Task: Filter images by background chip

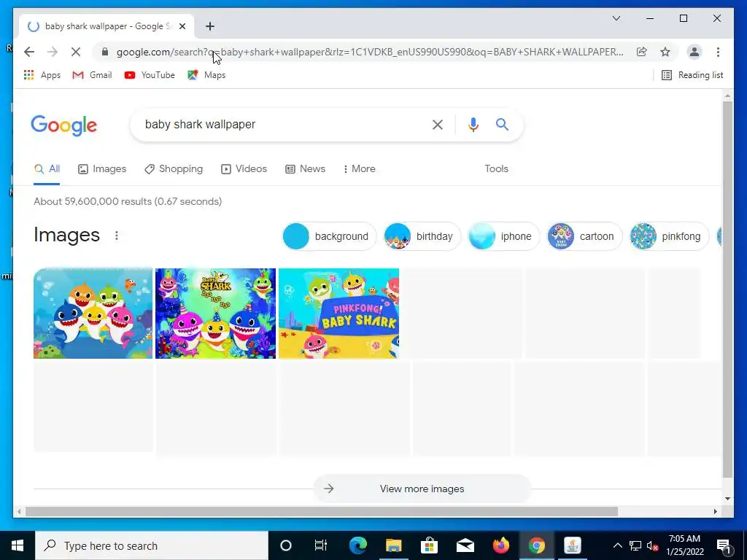Action: pyautogui.click(x=329, y=236)
